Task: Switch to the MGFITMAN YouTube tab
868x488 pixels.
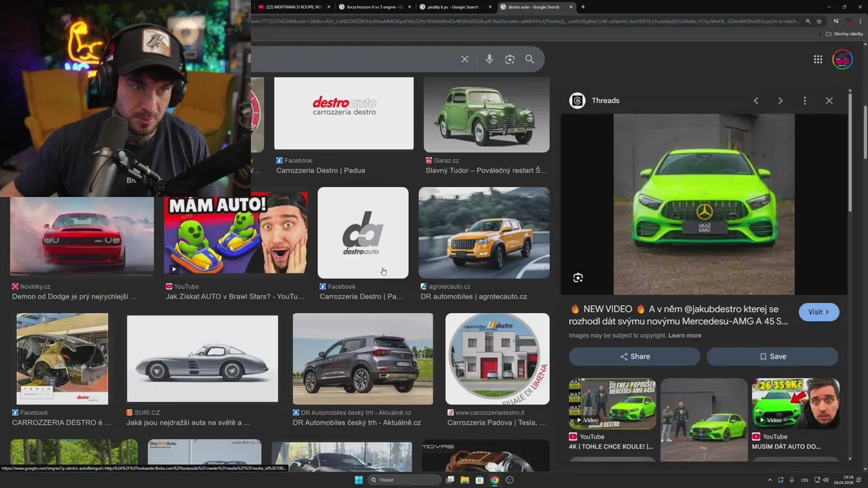Action: [294, 7]
